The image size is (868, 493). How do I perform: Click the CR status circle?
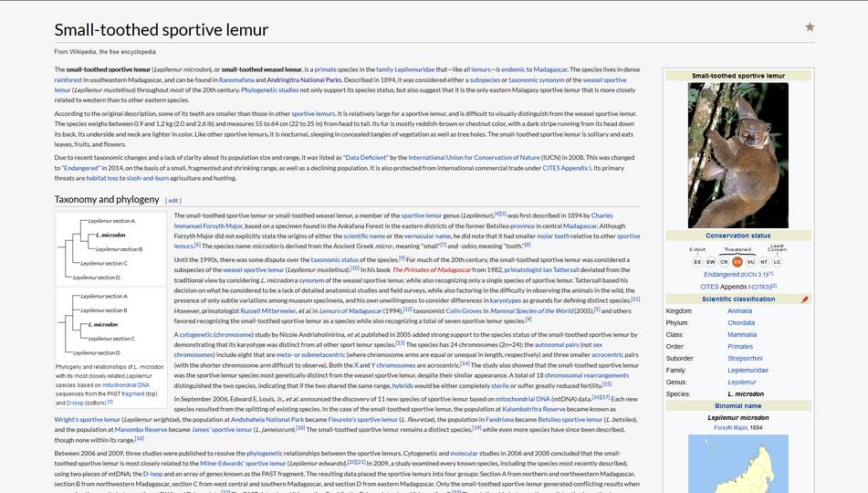click(724, 262)
